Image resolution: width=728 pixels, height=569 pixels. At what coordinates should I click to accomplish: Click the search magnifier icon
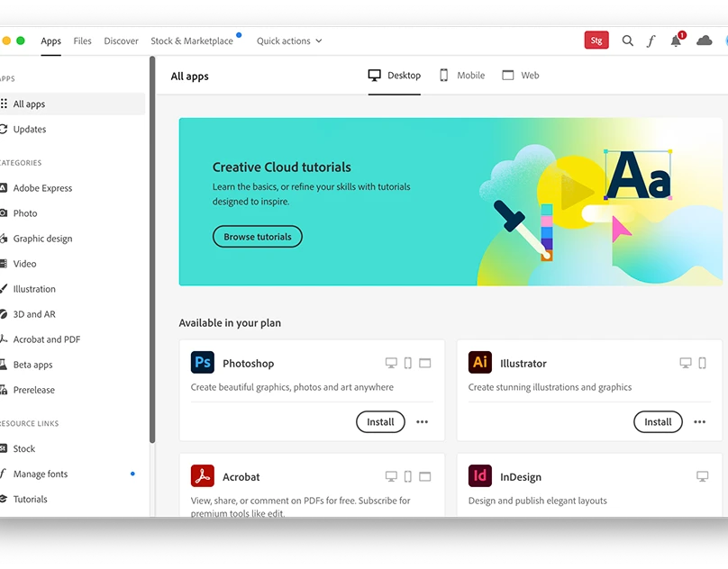pyautogui.click(x=628, y=41)
